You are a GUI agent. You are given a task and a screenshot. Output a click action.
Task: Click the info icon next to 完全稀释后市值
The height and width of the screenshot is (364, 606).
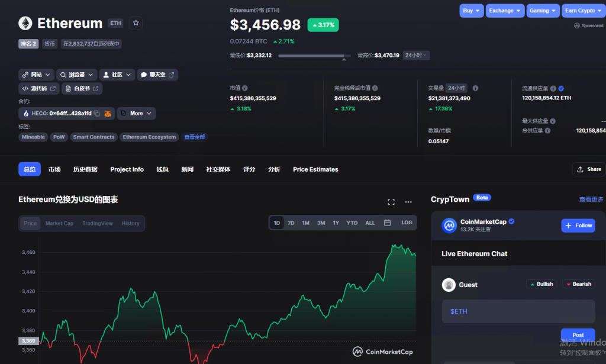tap(375, 88)
